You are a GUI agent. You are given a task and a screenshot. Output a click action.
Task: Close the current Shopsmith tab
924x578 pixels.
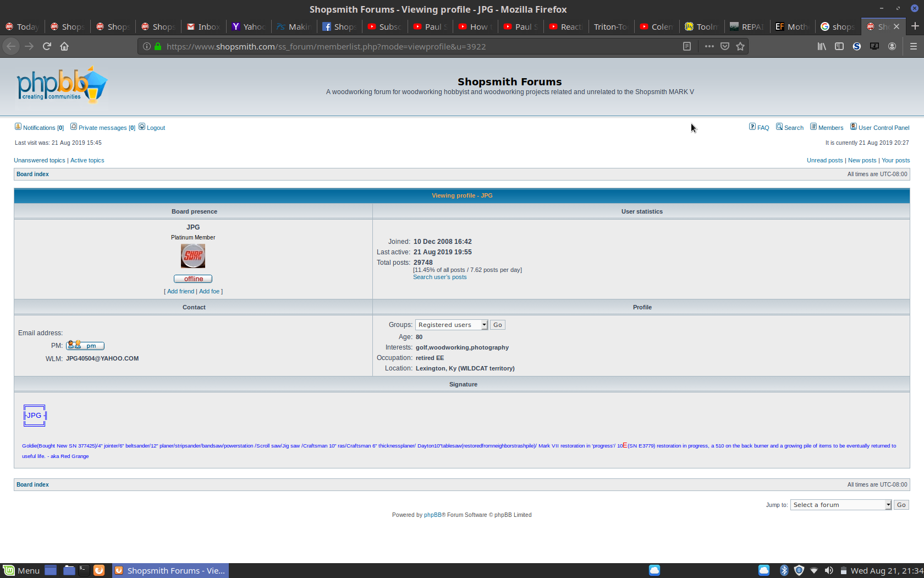[897, 26]
